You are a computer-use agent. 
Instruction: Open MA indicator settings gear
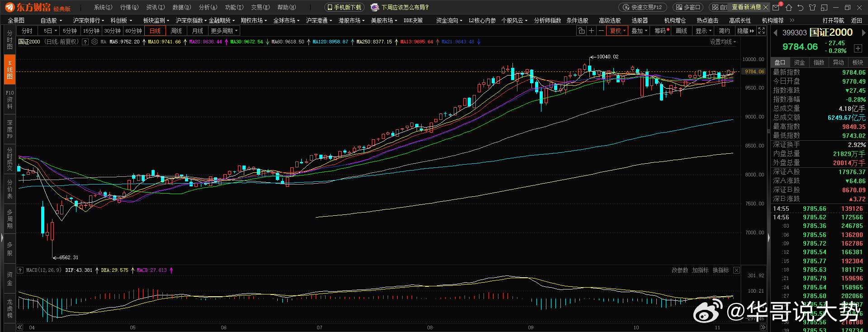pyautogui.click(x=95, y=42)
